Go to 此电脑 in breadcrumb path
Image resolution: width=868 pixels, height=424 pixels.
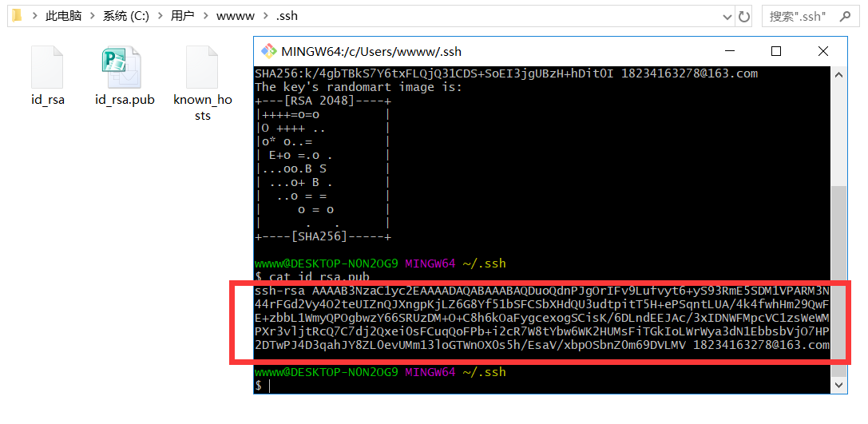[63, 16]
